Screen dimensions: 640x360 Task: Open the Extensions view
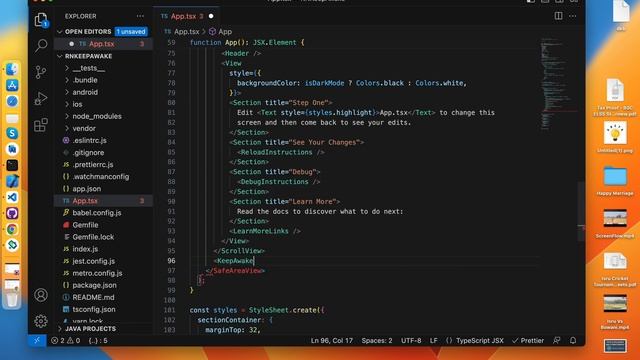41,125
